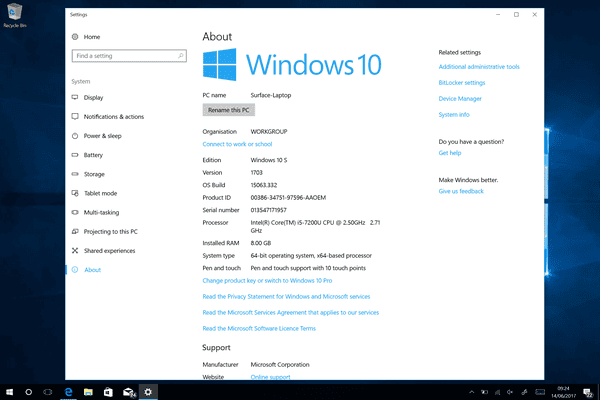This screenshot has width=600, height=400.
Task: Open the Battery settings page
Action: 93,155
